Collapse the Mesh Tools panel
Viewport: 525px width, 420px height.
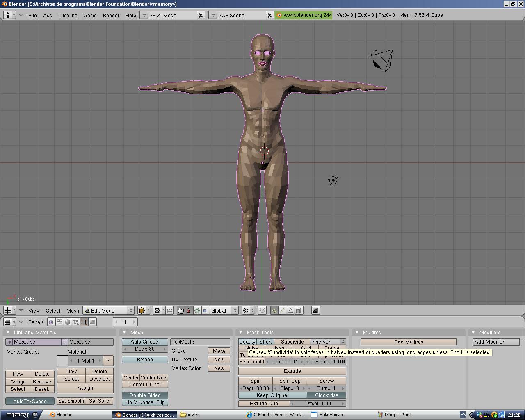[x=241, y=332]
